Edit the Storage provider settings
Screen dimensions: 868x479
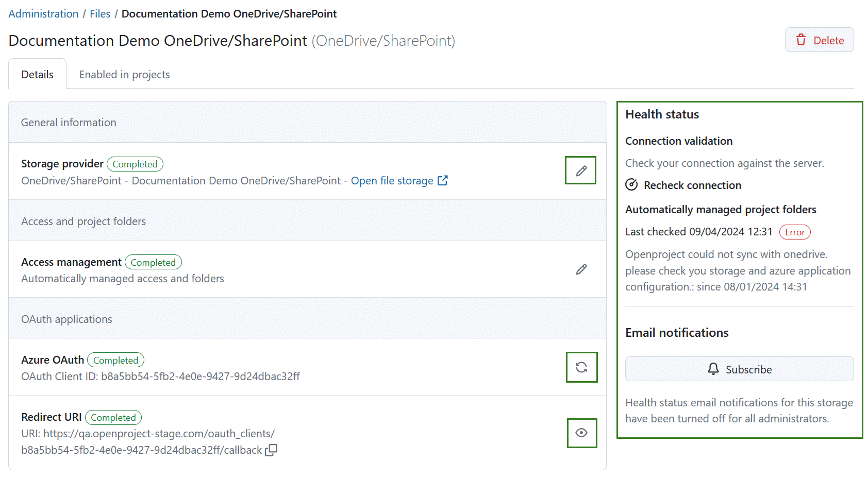580,170
